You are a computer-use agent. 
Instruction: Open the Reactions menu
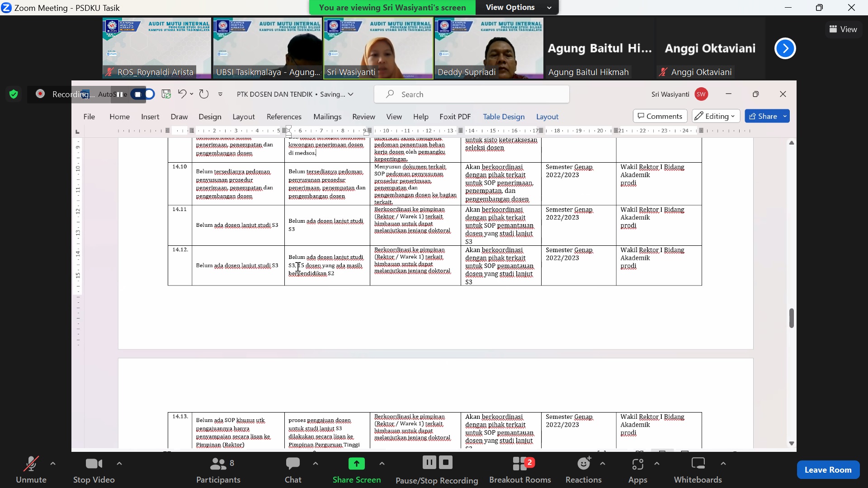(x=584, y=470)
